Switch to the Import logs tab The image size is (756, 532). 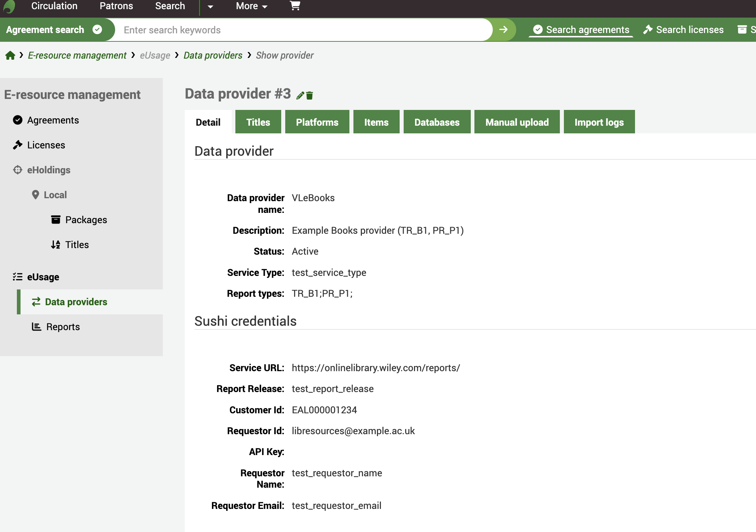599,122
